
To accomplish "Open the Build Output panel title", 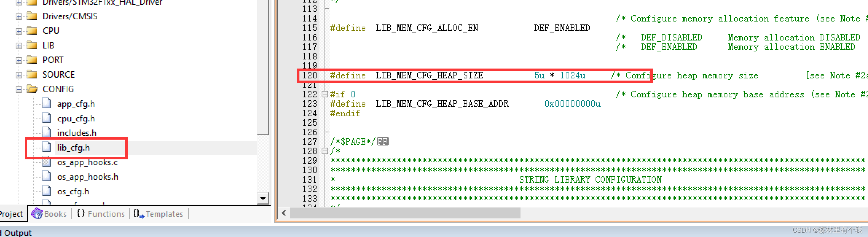I will click(x=16, y=233).
